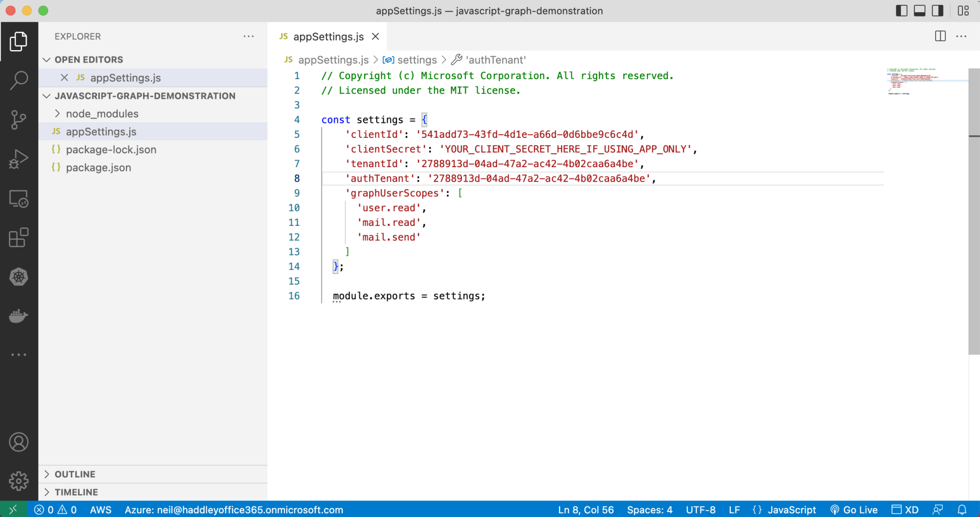Click the Manage gear icon
The width and height of the screenshot is (980, 517).
[x=19, y=481]
